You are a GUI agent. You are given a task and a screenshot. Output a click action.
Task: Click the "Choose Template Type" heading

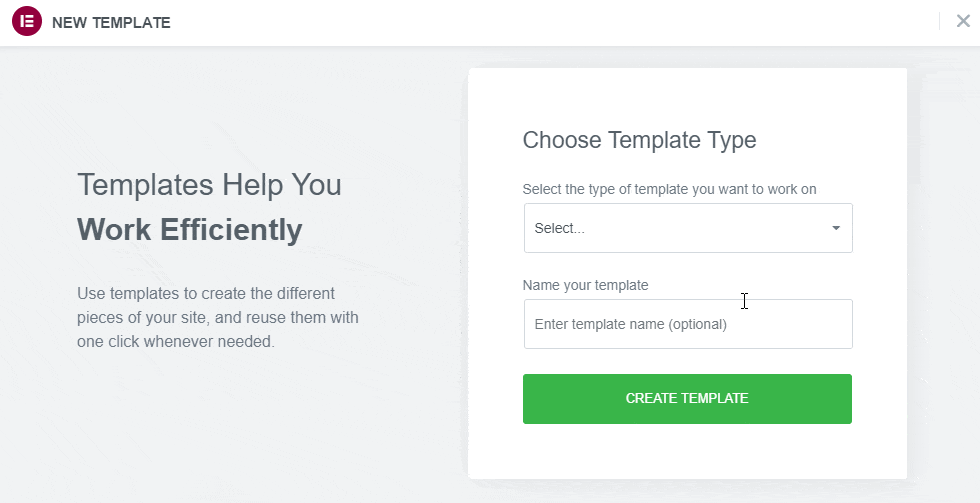coord(639,140)
